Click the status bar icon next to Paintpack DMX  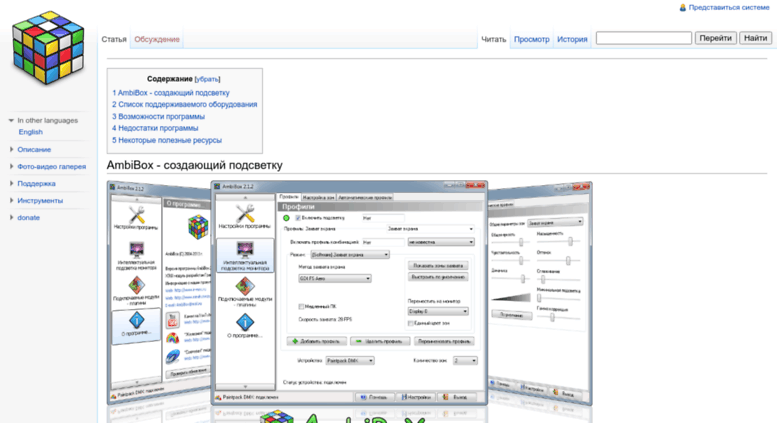coord(218,397)
